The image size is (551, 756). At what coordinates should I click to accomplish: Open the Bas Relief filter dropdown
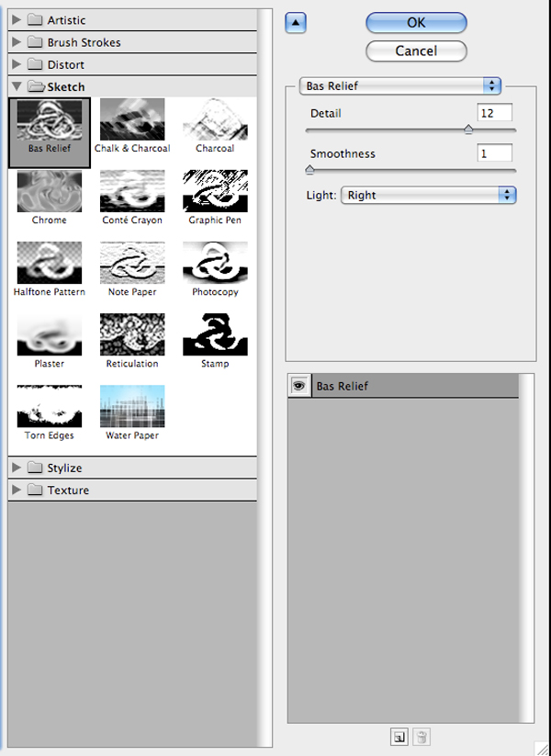click(400, 85)
